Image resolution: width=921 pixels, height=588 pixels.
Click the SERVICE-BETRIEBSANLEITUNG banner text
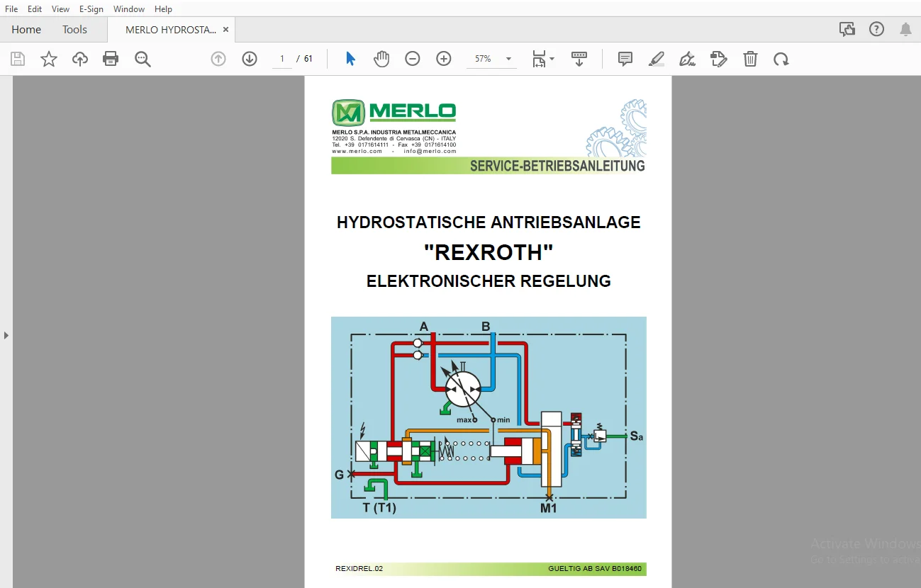557,166
